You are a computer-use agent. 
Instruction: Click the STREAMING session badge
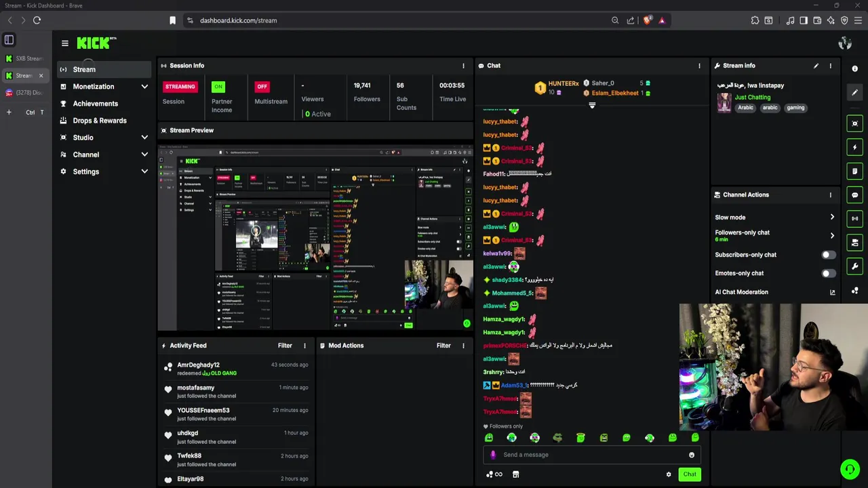(x=180, y=87)
